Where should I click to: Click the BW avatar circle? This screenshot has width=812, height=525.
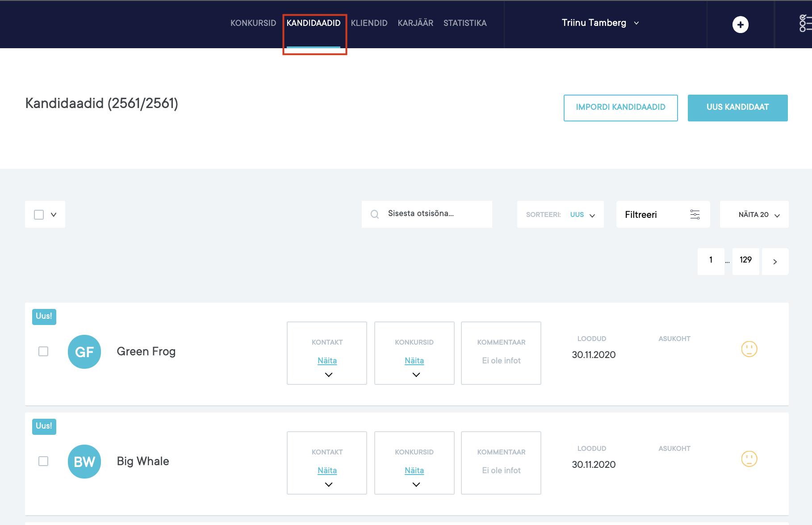[84, 462]
